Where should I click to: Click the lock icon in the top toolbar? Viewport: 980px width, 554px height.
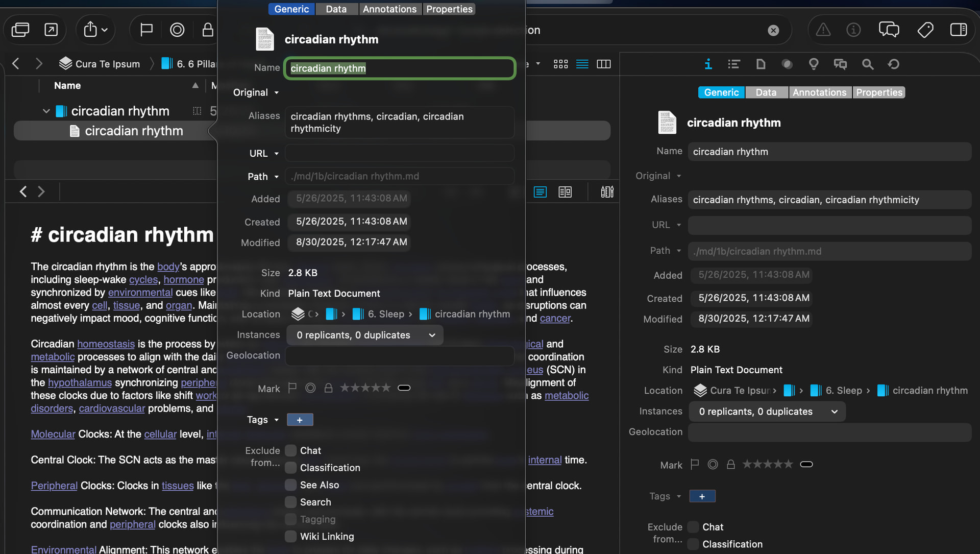(207, 30)
